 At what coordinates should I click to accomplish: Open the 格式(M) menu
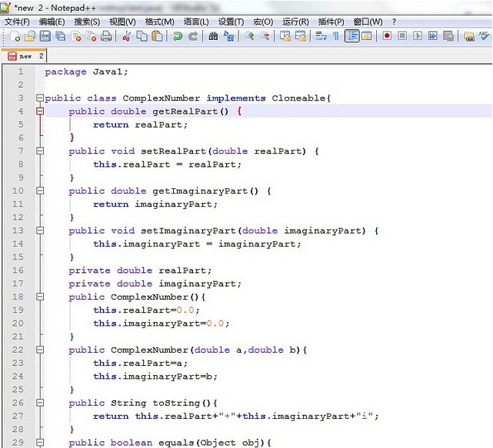click(x=159, y=22)
